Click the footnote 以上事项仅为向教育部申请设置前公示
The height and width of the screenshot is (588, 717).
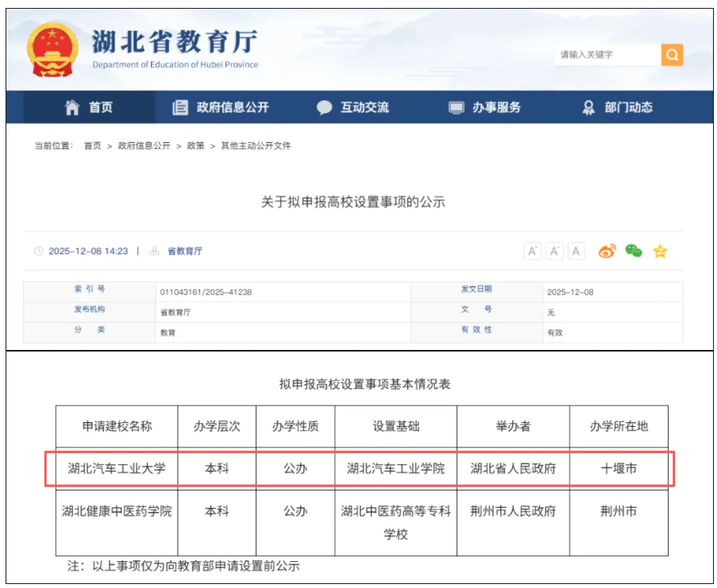[x=195, y=566]
